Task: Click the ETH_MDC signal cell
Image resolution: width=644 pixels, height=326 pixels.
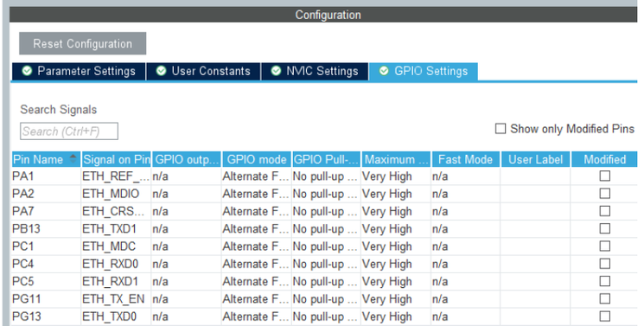Action: [x=116, y=246]
